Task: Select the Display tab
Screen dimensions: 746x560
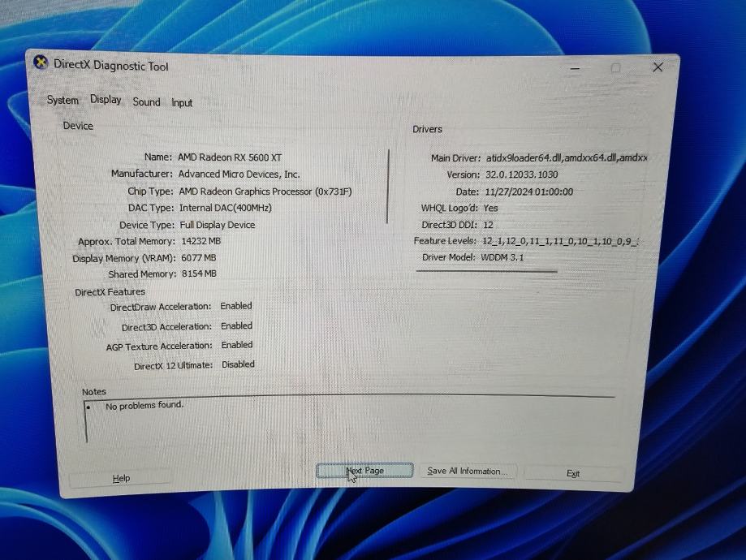Action: (x=106, y=100)
